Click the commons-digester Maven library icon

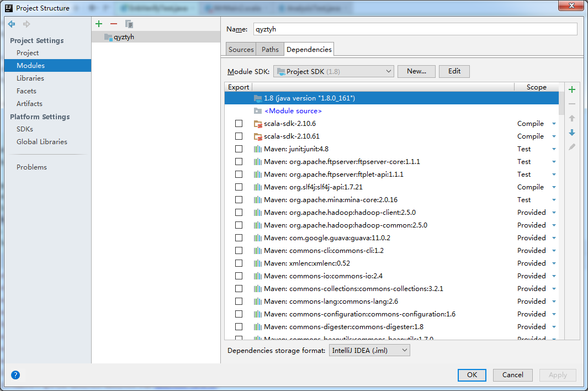point(258,327)
